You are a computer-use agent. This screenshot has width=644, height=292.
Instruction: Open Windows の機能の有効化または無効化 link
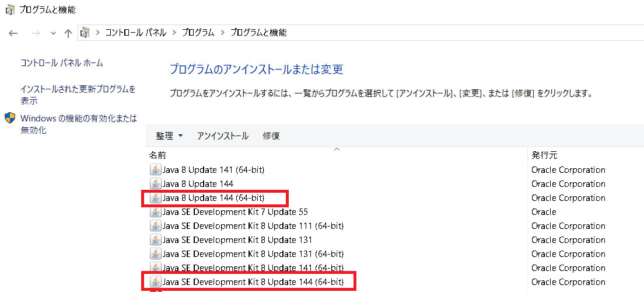[x=78, y=124]
